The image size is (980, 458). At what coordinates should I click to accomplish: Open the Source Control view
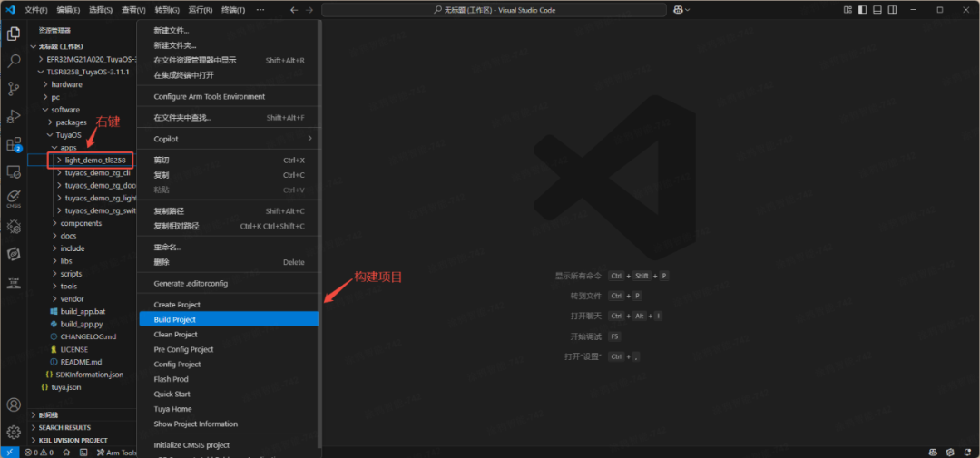(13, 89)
